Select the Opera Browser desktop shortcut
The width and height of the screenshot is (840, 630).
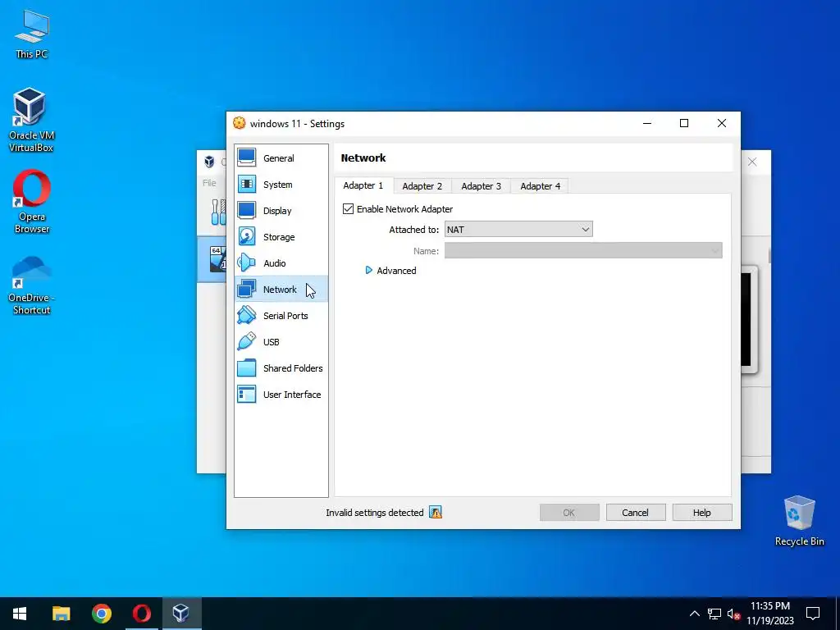tap(32, 202)
